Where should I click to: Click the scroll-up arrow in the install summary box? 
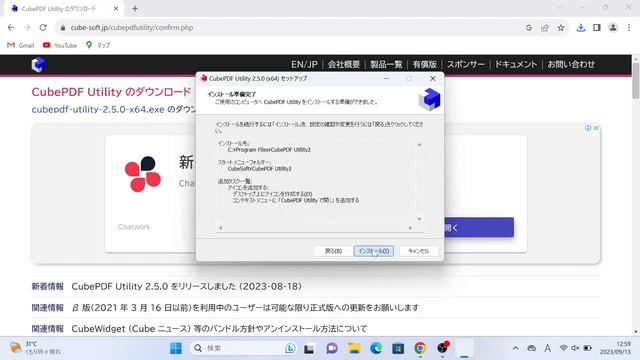coord(419,145)
